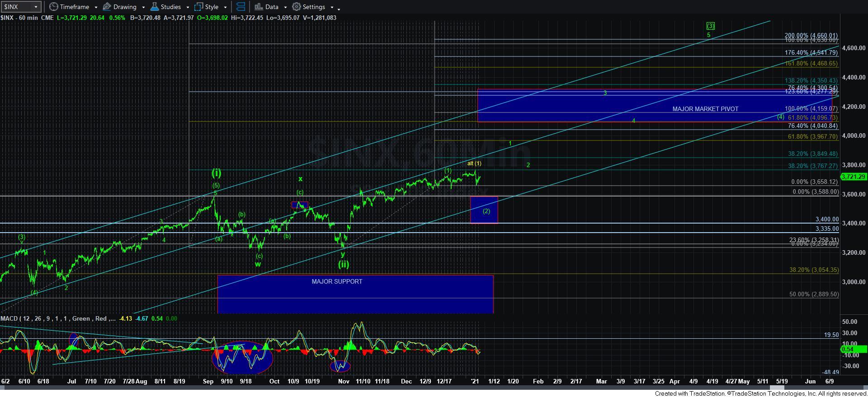The image size is (868, 397).
Task: Select the MAJOR SUPPORT label
Action: click(337, 281)
